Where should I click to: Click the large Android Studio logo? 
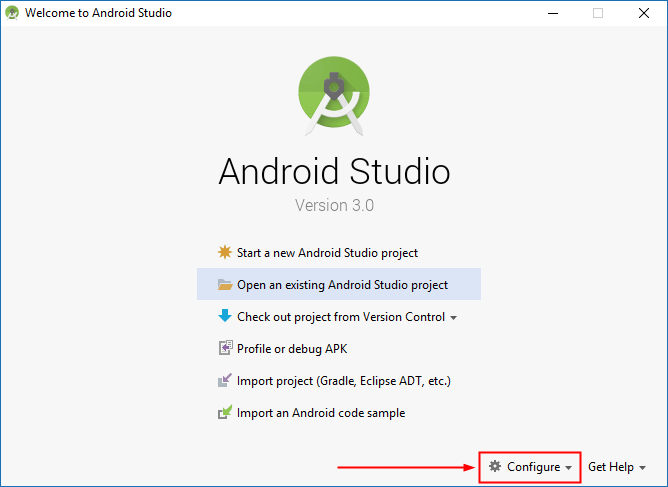[x=334, y=96]
